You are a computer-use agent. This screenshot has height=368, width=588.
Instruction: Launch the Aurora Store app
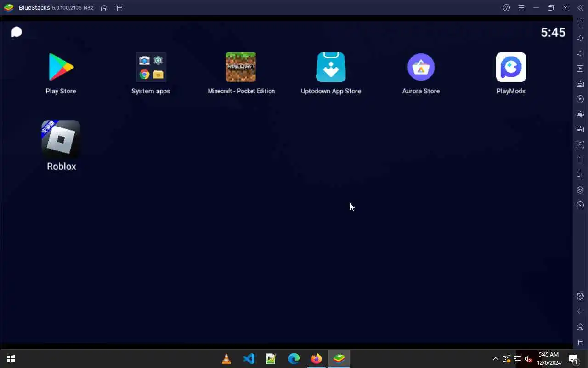click(421, 67)
